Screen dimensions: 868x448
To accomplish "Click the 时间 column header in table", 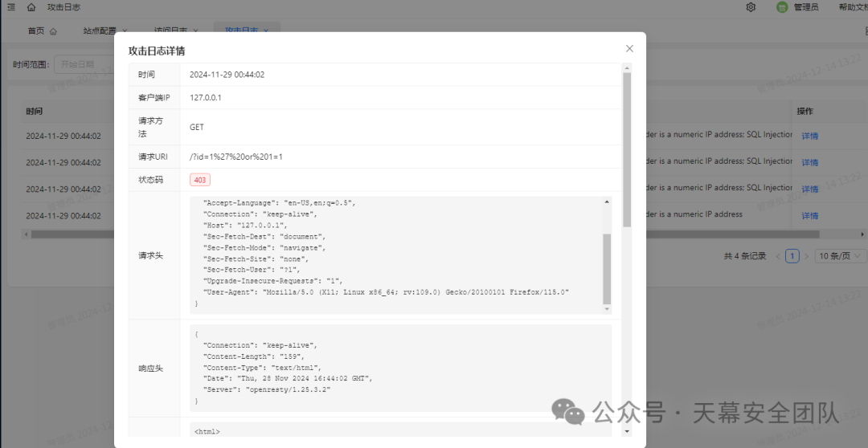I will [34, 111].
